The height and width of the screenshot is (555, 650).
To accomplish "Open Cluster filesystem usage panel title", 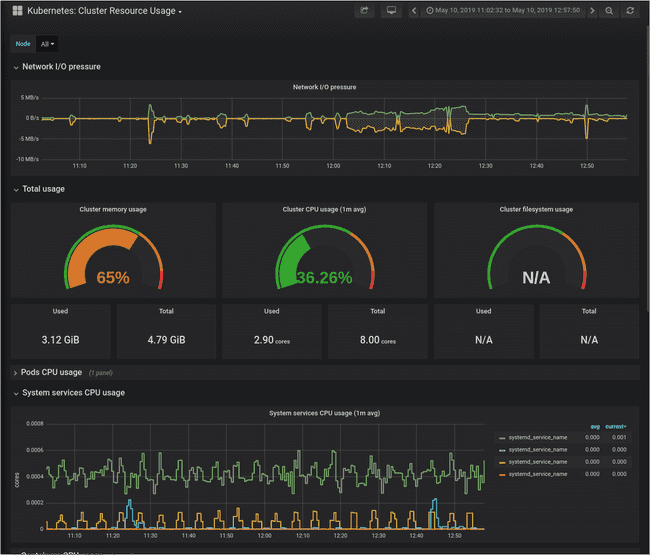I will pos(536,209).
